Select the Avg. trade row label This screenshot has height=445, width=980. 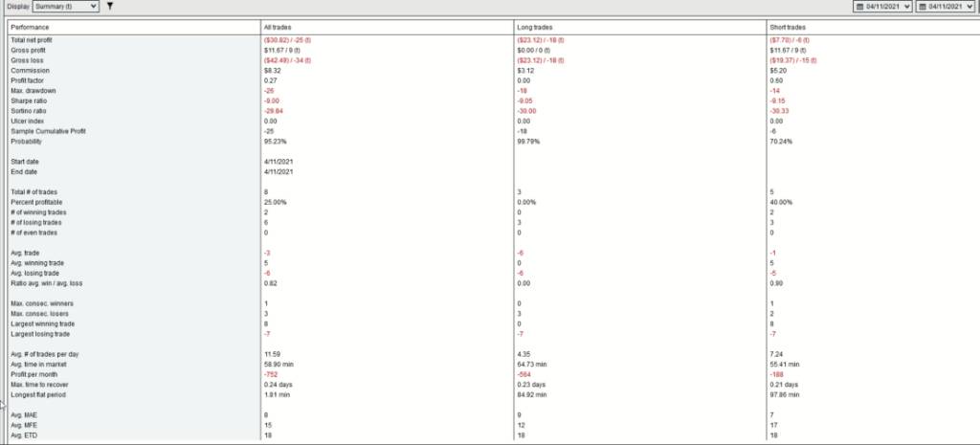27,253
